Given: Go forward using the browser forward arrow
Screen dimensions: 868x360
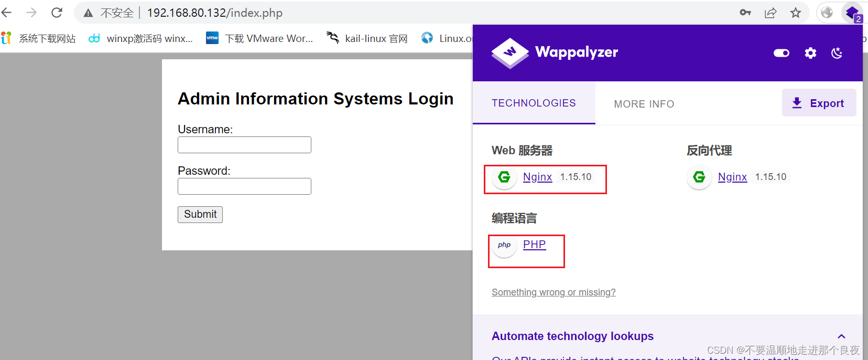Looking at the screenshot, I should [31, 13].
